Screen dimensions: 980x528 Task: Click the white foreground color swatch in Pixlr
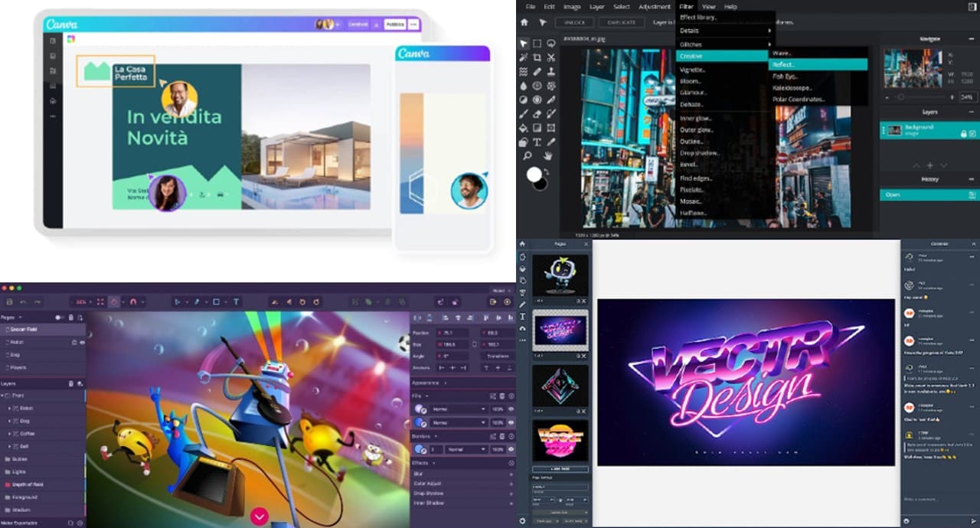click(x=534, y=175)
